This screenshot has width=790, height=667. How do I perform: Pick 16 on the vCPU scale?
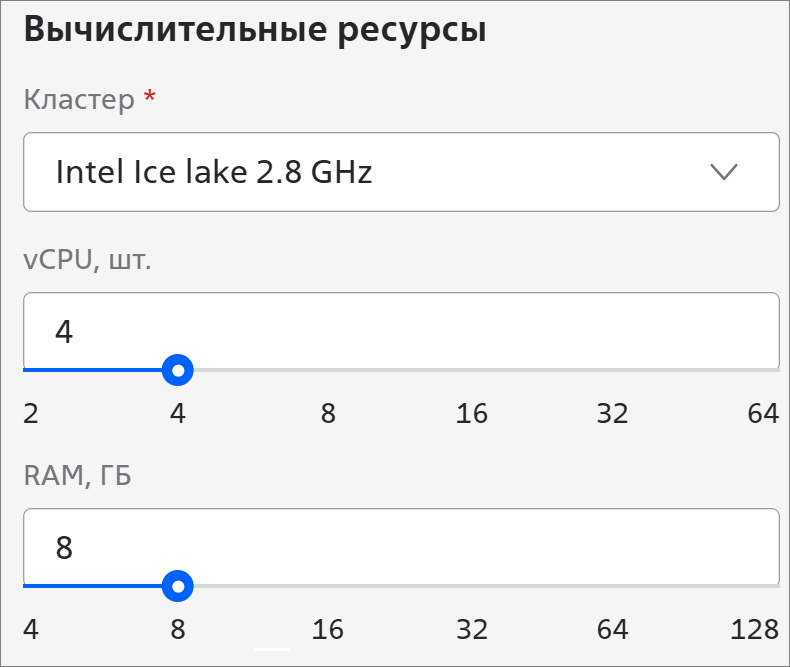pyautogui.click(x=472, y=413)
